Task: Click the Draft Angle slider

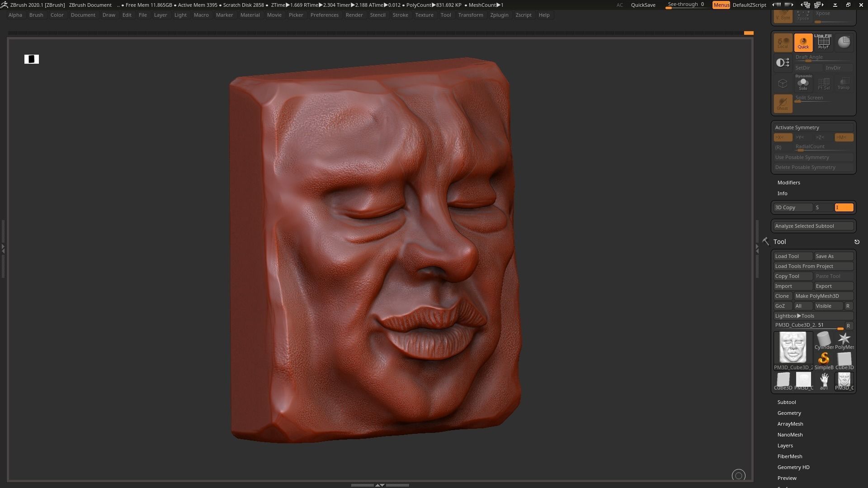Action: click(823, 58)
